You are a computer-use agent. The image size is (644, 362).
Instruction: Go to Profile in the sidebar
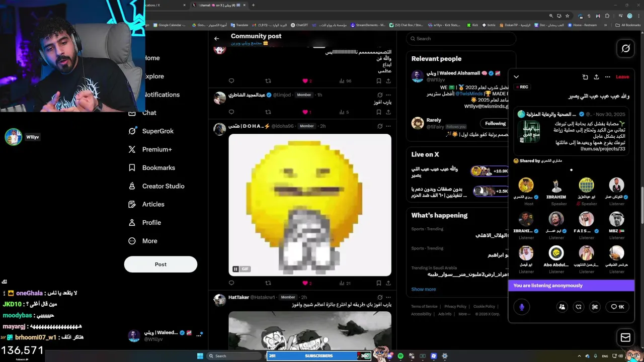click(x=144, y=222)
